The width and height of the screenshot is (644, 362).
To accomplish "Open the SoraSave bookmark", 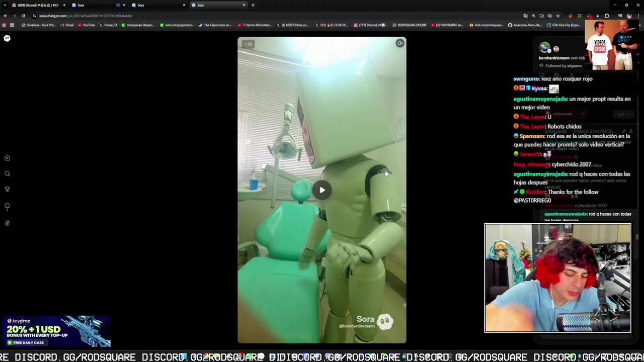I will coord(38,25).
